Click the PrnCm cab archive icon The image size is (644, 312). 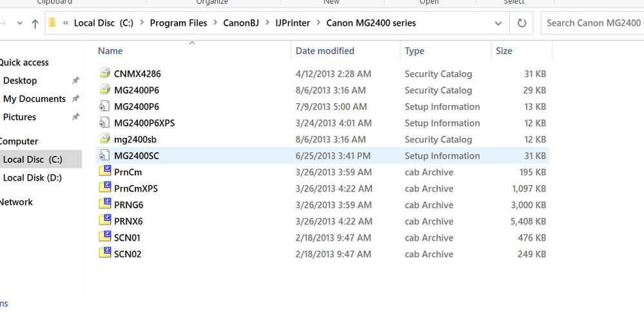coord(105,171)
